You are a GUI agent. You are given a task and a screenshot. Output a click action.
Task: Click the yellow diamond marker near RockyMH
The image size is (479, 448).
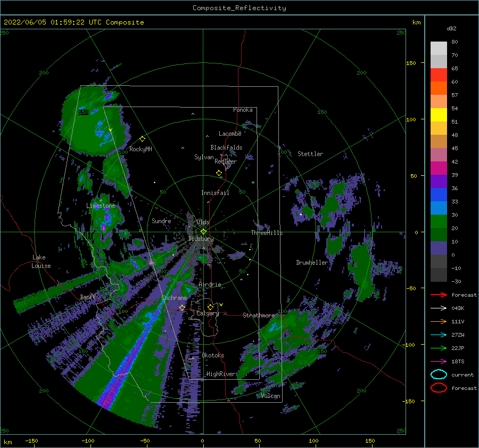pyautogui.click(x=142, y=139)
